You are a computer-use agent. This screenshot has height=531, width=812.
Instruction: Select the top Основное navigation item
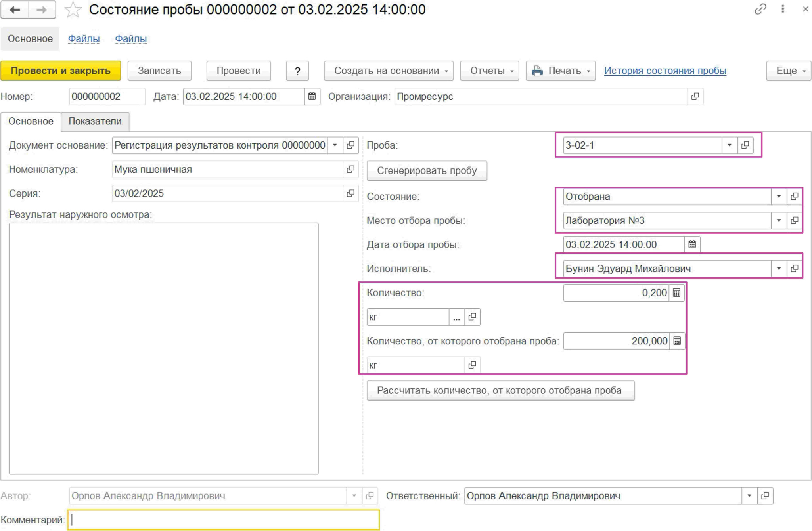(30, 38)
